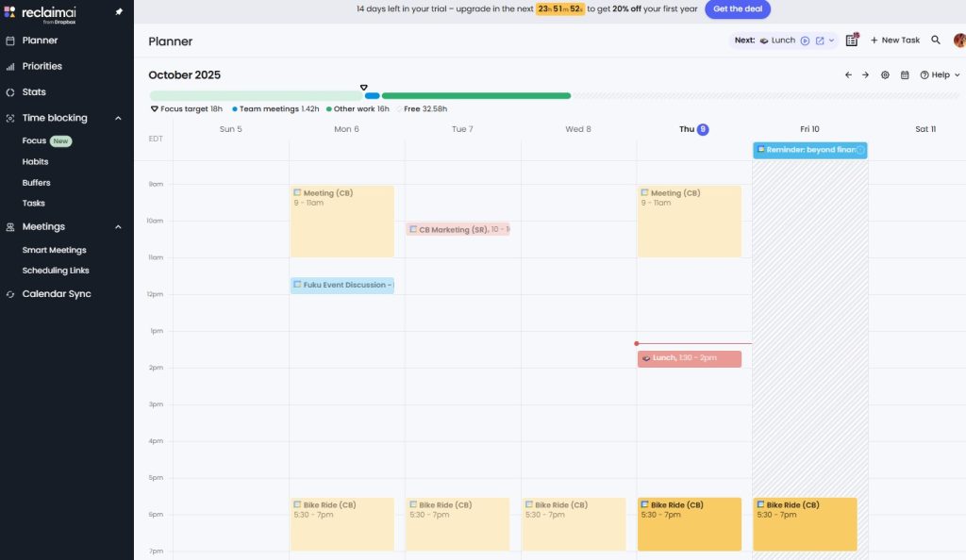The height and width of the screenshot is (560, 966).
Task: Open Scheduling Links in sidebar
Action: click(x=56, y=271)
